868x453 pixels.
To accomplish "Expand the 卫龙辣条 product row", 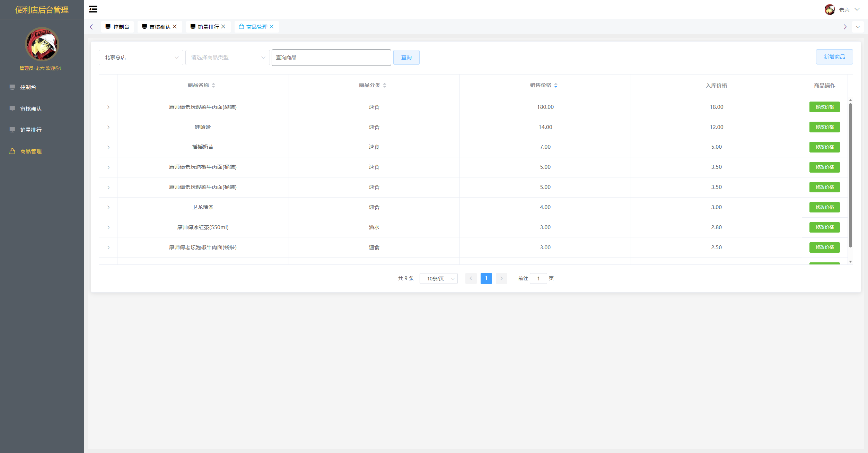I will [x=108, y=207].
